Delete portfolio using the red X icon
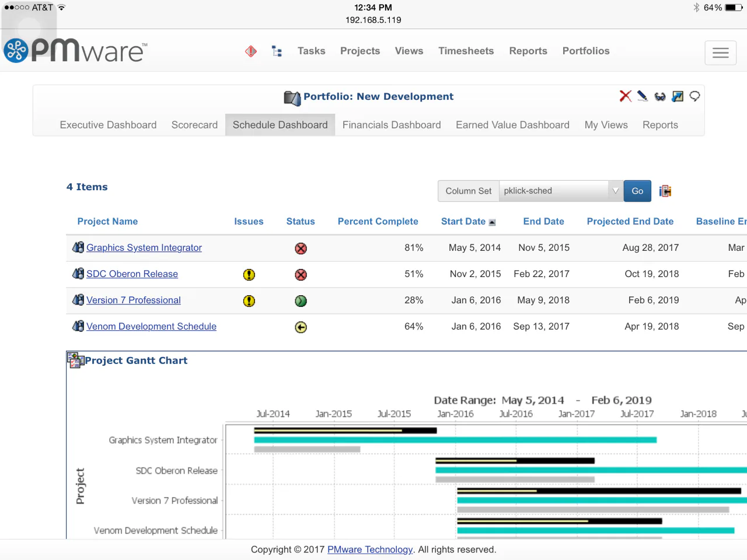 click(625, 96)
